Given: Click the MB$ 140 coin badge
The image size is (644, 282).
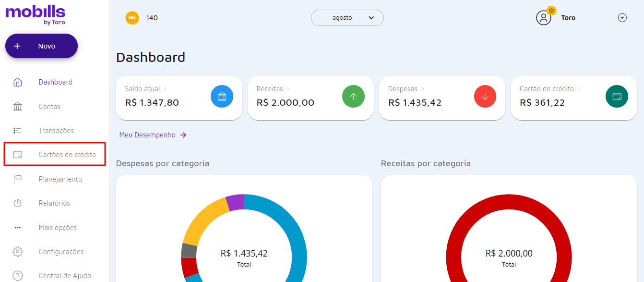Looking at the screenshot, I should click(132, 17).
